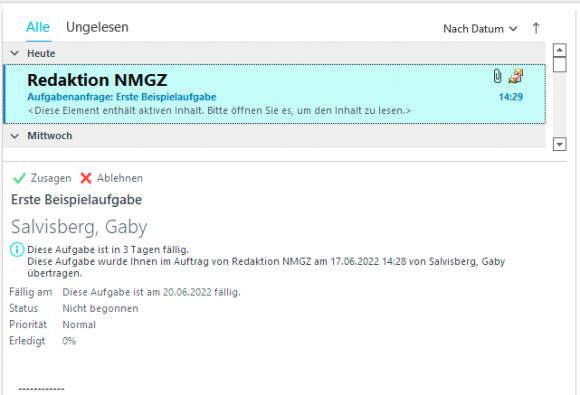
Task: Click the Heute group header label
Action: pos(41,53)
